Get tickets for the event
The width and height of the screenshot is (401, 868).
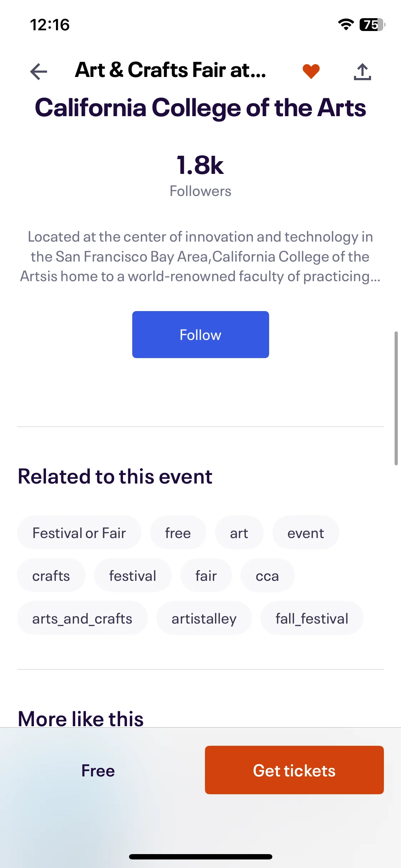pyautogui.click(x=294, y=770)
